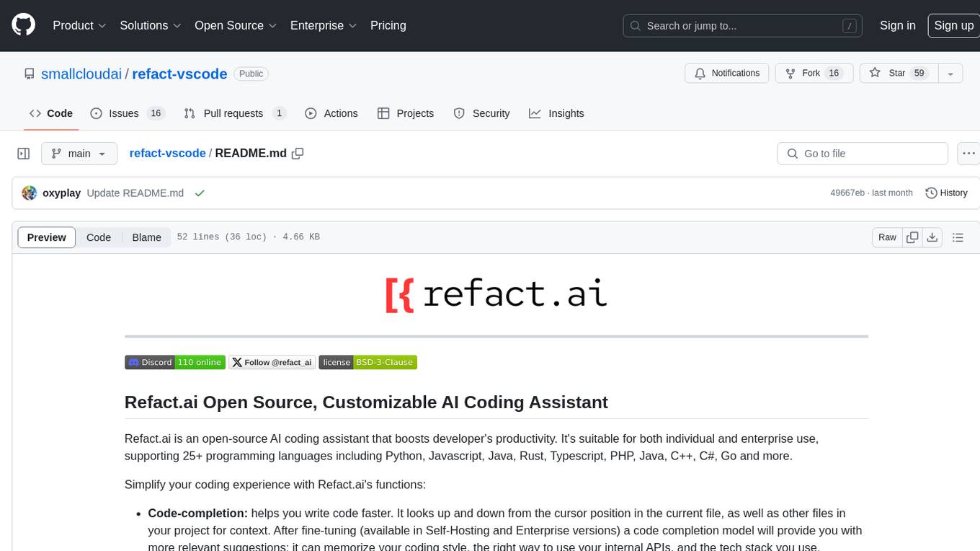
Task: Fork the repository
Action: 814,74
